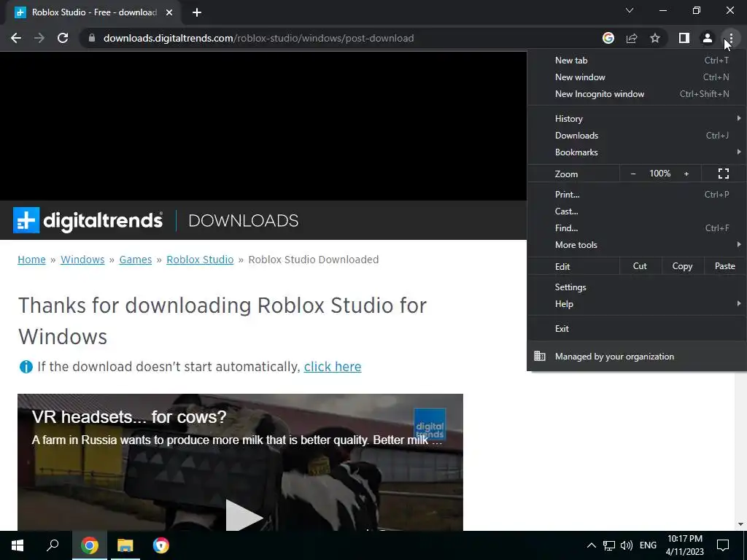The height and width of the screenshot is (560, 747).
Task: Follow the Roblox Studio breadcrumb link
Action: (x=200, y=260)
